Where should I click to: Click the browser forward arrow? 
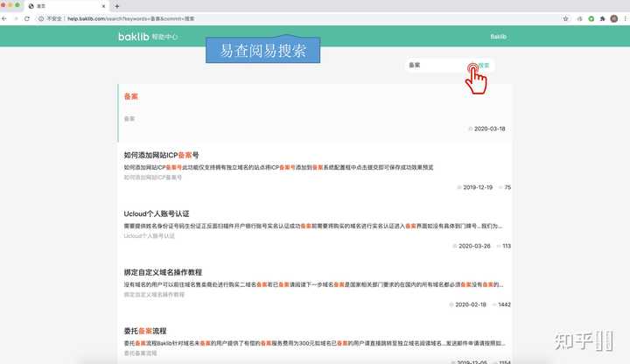coord(16,18)
